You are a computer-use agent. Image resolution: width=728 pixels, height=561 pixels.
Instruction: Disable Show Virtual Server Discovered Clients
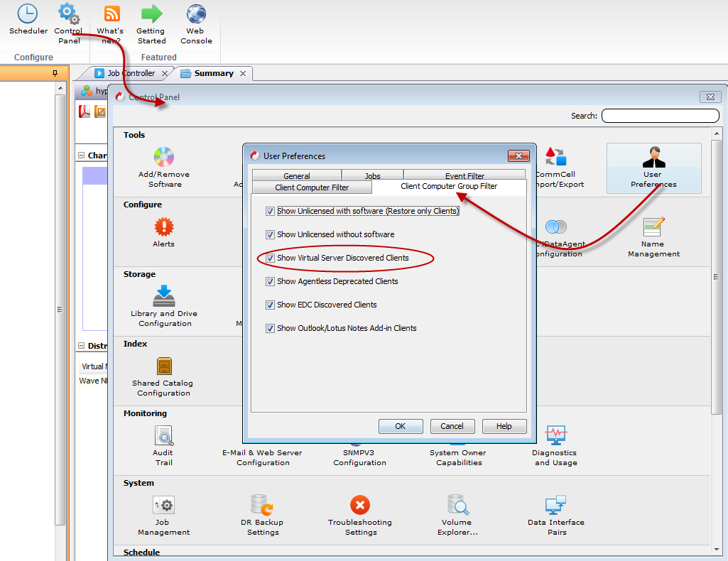270,257
